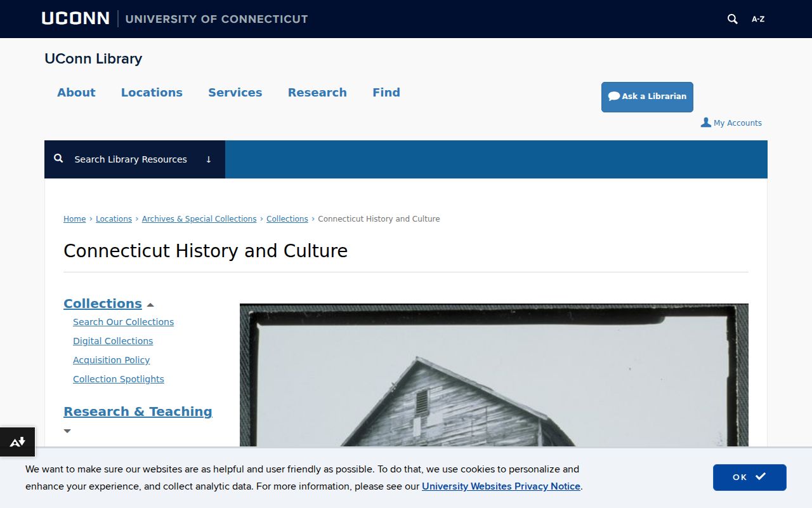Go to Home breadcrumb
The image size is (812, 508).
coord(74,218)
